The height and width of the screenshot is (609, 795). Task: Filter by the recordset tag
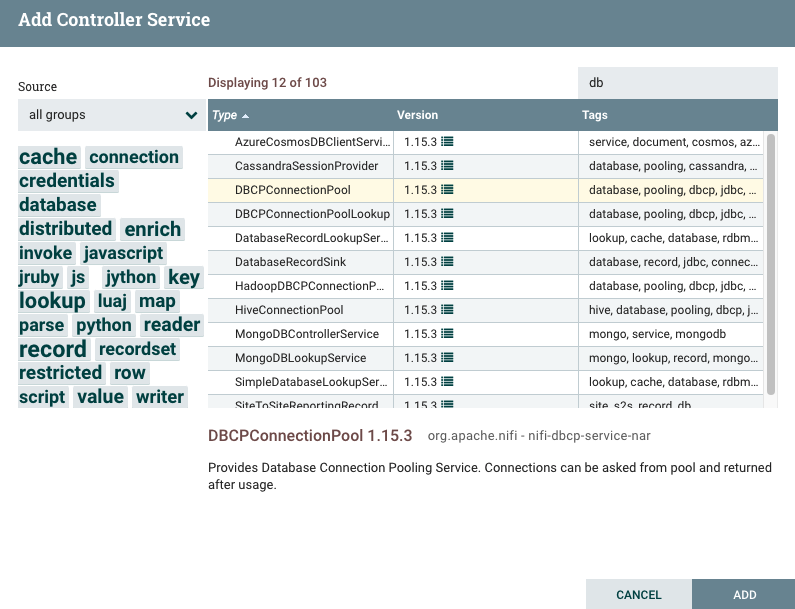(137, 349)
